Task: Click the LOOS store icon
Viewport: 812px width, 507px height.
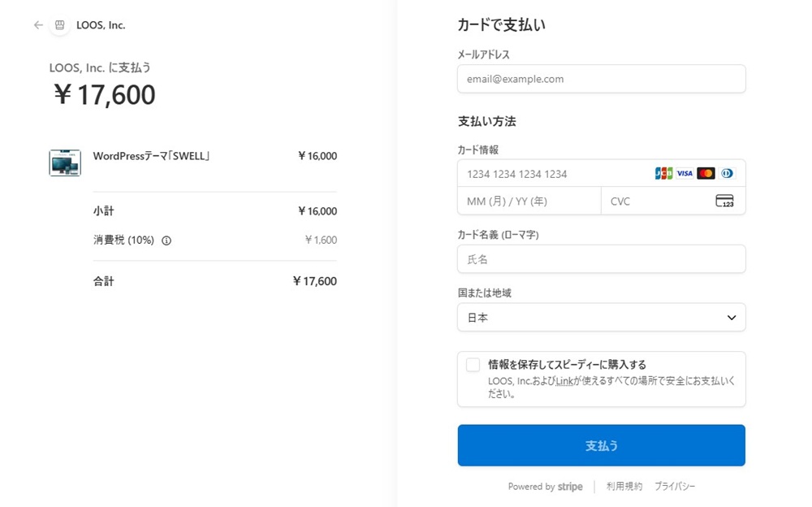Action: pyautogui.click(x=59, y=25)
